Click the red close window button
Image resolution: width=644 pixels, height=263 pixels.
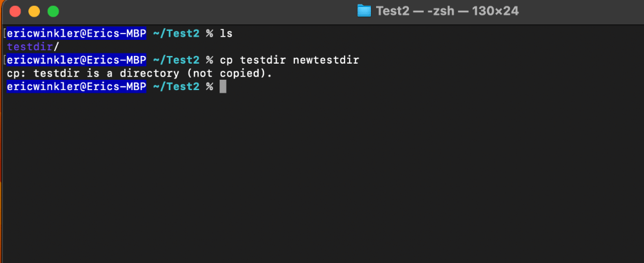(15, 11)
